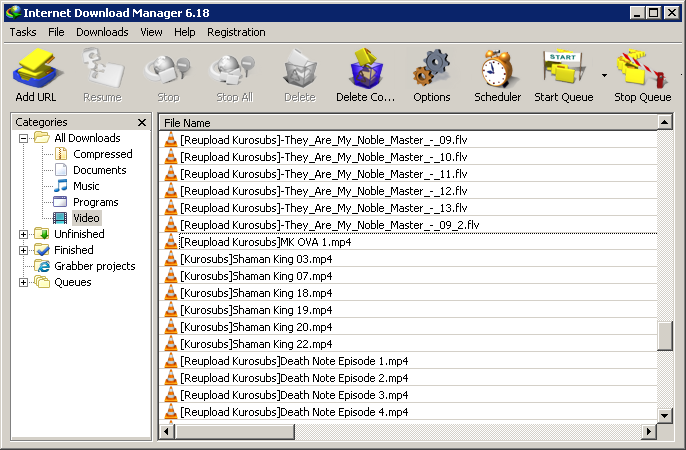Select the Grabber projects icon
686x450 pixels.
pos(42,266)
